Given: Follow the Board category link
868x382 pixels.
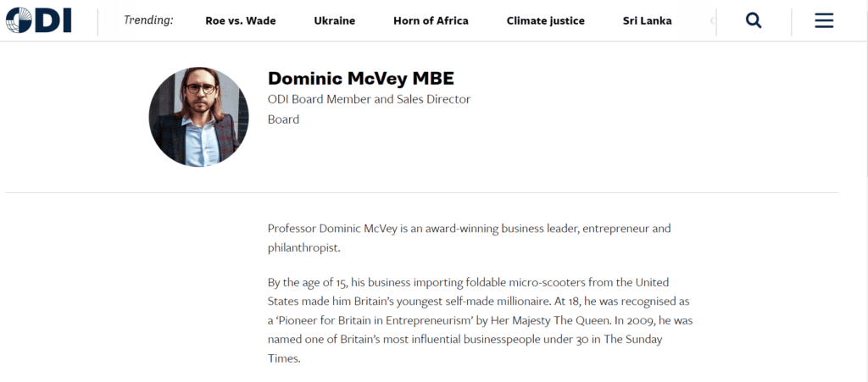Looking at the screenshot, I should coord(283,119).
